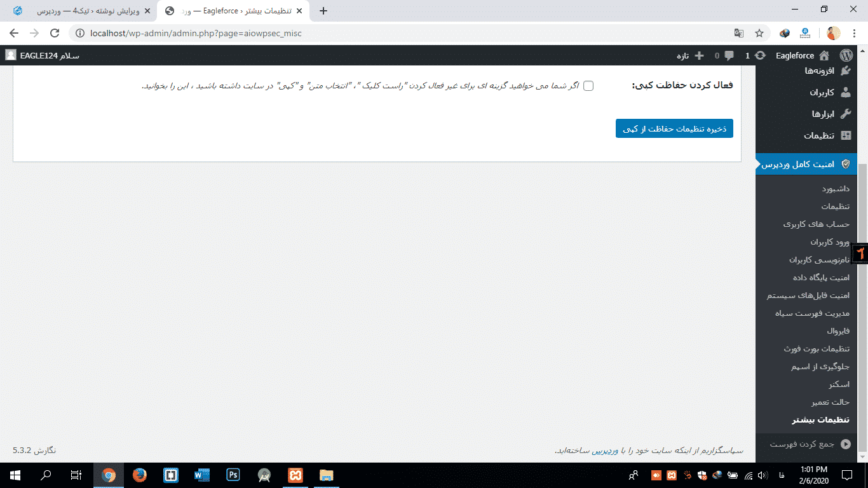Image resolution: width=868 pixels, height=488 pixels.
Task: Open 'امنیت پایگاه داده' submenu item
Action: click(821, 278)
